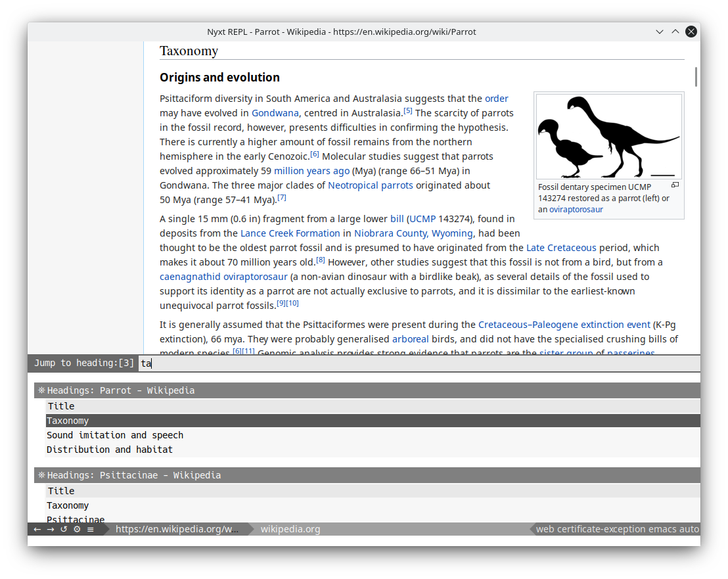This screenshot has height=579, width=728.
Task: Click the wikipedia.org domain segment
Action: point(290,529)
